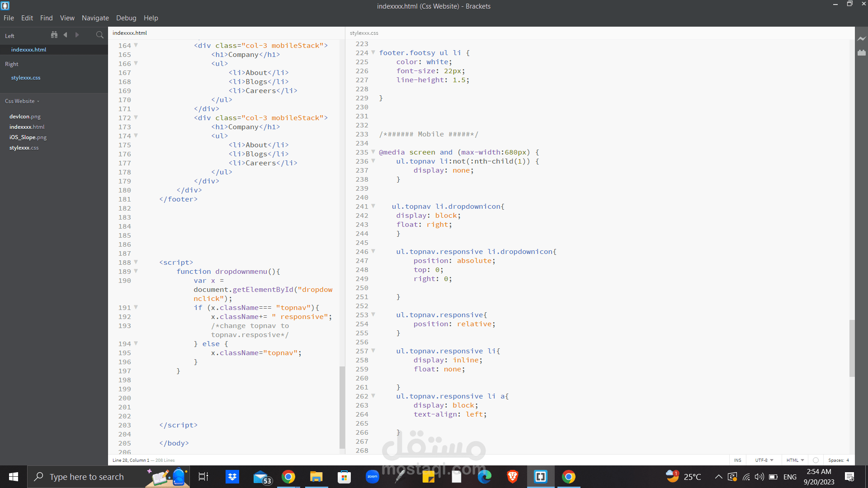Screen dimensions: 868x488
Task: Toggle Spaces indentation type in status bar
Action: (x=835, y=460)
